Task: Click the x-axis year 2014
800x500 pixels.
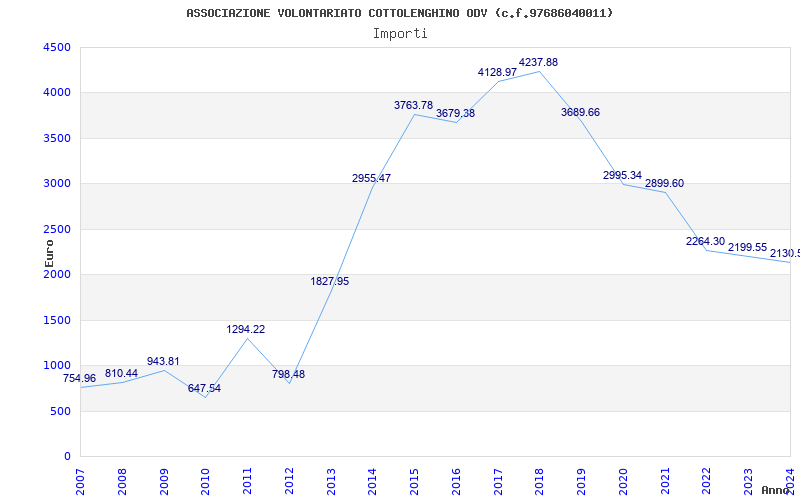Action: [372, 482]
